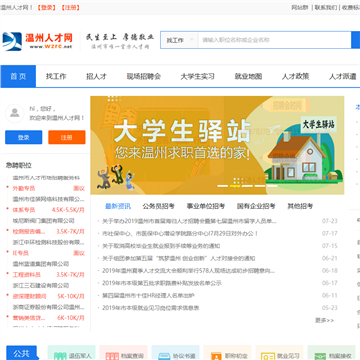Viewport: 360px width, 360px height.
Task: Click the 温州人才网 logo
Action: pos(37,41)
